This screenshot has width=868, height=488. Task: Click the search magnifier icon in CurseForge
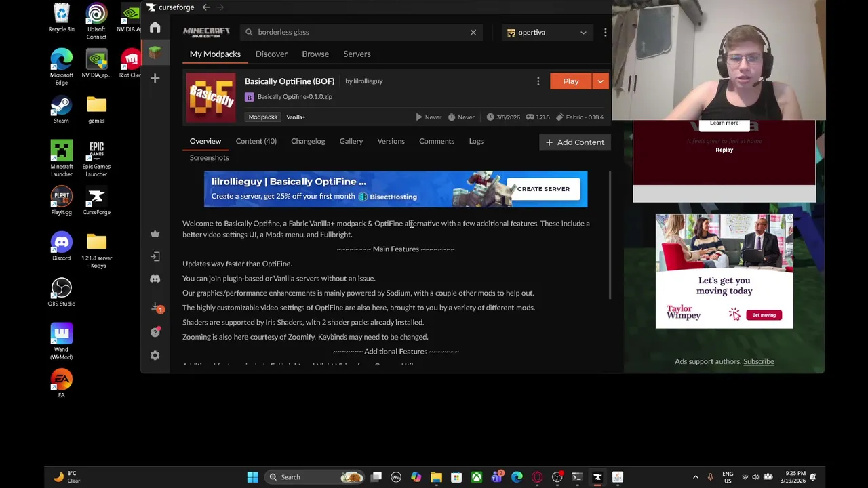coord(249,32)
